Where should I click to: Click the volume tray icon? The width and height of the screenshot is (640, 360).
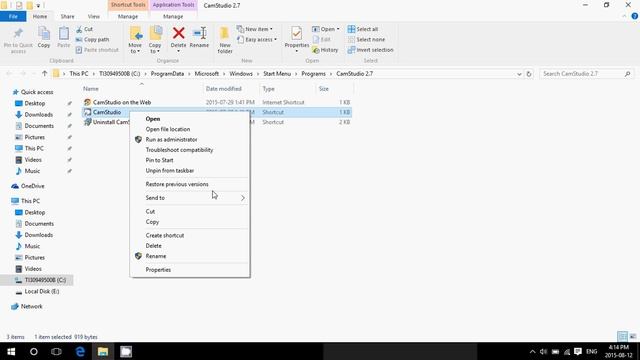click(543, 351)
